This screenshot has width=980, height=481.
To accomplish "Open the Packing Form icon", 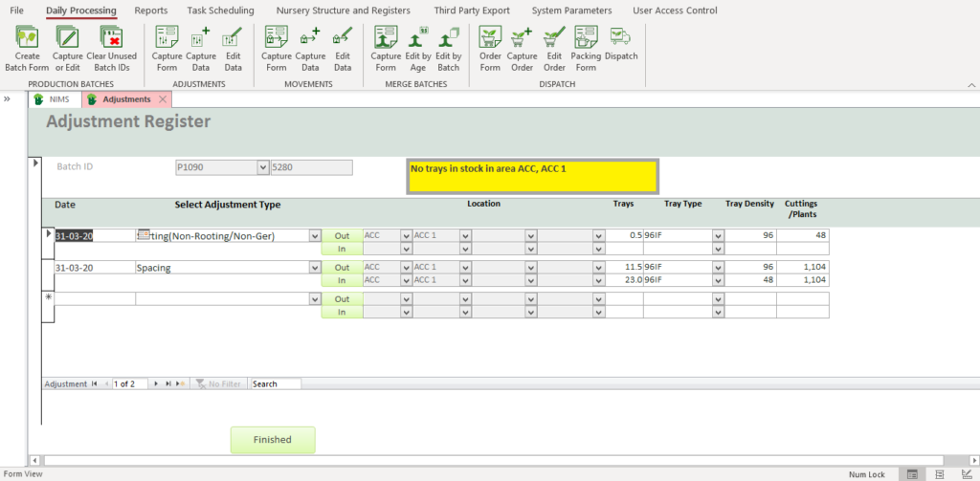I will coord(586,48).
